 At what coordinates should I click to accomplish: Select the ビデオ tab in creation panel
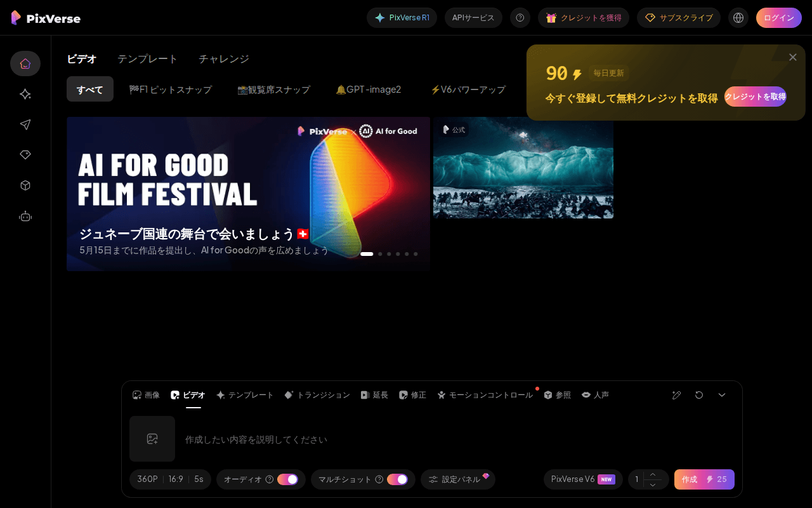[188, 395]
